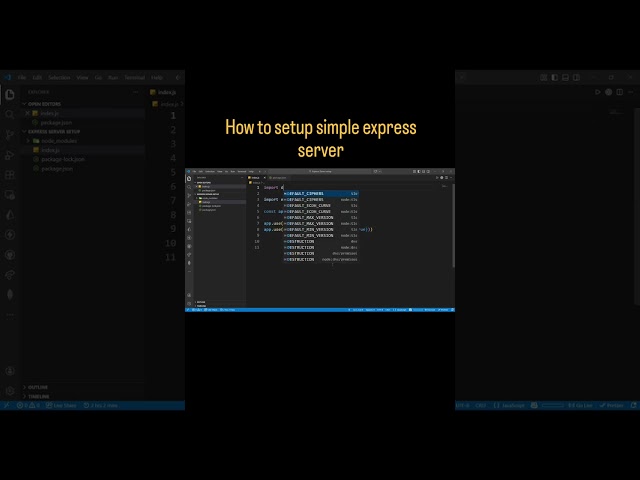Open the Accounts icon in the background activity bar
This screenshot has width=640, height=480.
pyautogui.click(x=10, y=371)
